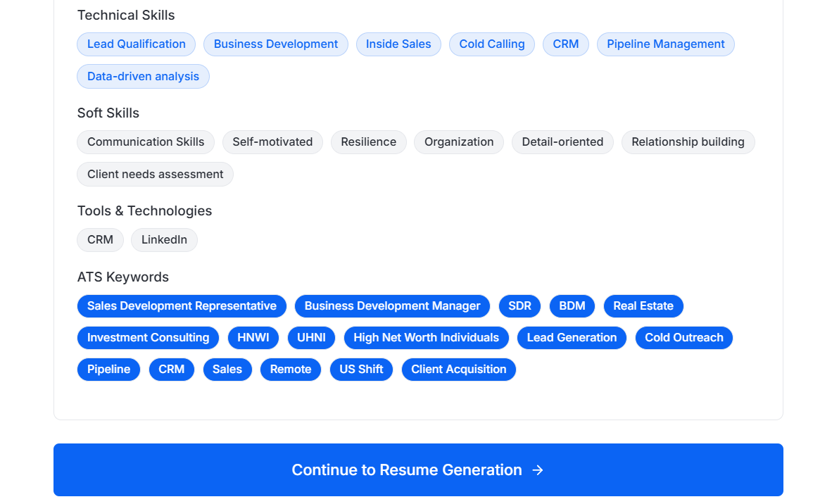This screenshot has height=504, width=832.
Task: Click the Cold Calling chip
Action: (491, 44)
